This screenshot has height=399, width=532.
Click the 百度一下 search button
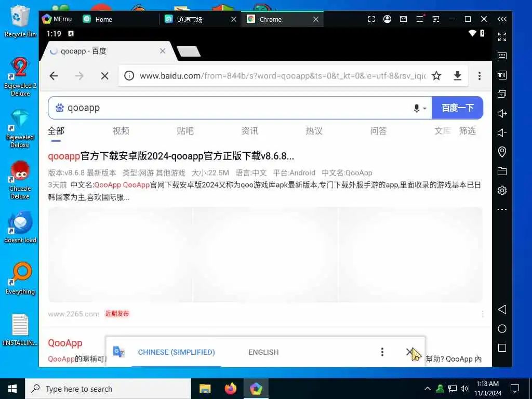(x=457, y=108)
